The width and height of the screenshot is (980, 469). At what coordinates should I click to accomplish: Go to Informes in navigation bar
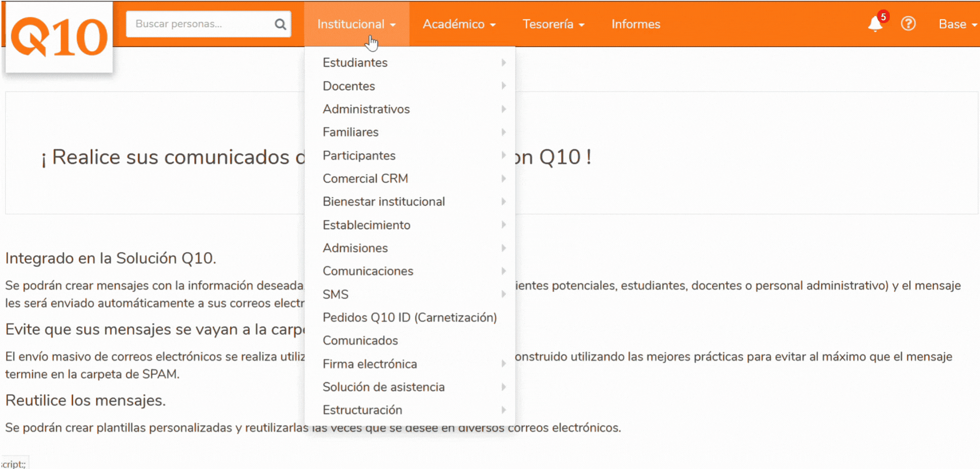(x=636, y=24)
